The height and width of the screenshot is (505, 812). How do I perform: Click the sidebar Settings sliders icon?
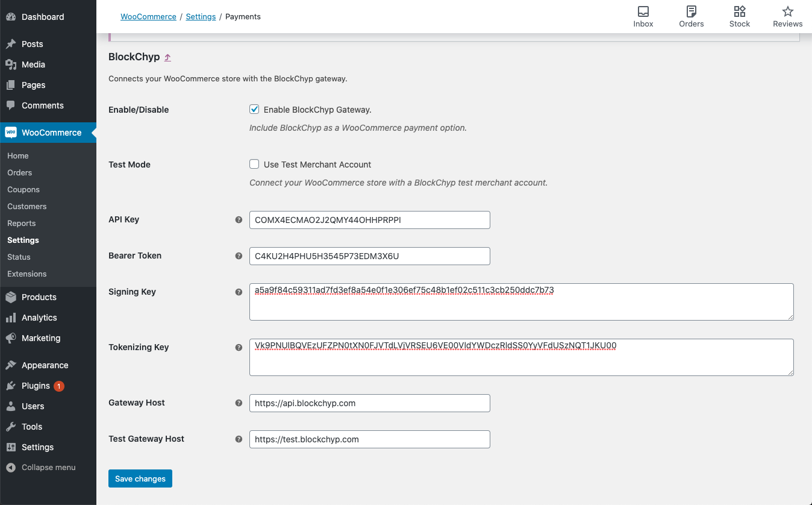[11, 447]
